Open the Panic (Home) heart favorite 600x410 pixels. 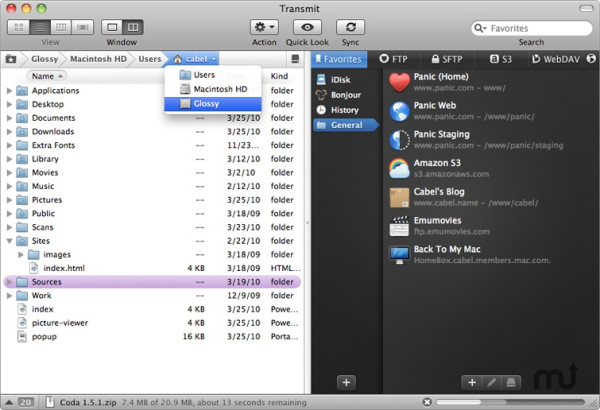[x=398, y=82]
